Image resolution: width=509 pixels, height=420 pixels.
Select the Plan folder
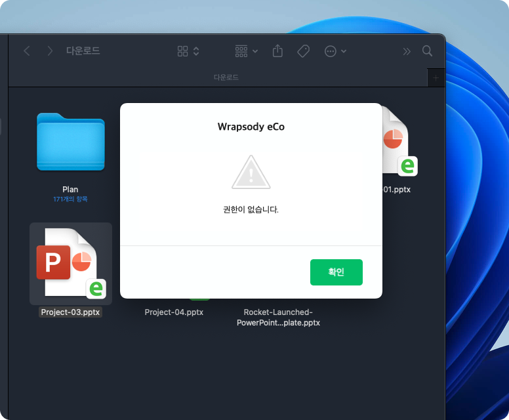click(x=71, y=142)
